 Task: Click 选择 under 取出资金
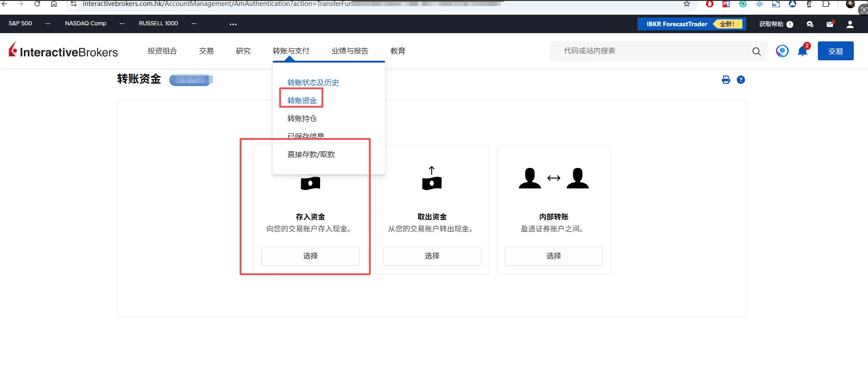pos(432,256)
